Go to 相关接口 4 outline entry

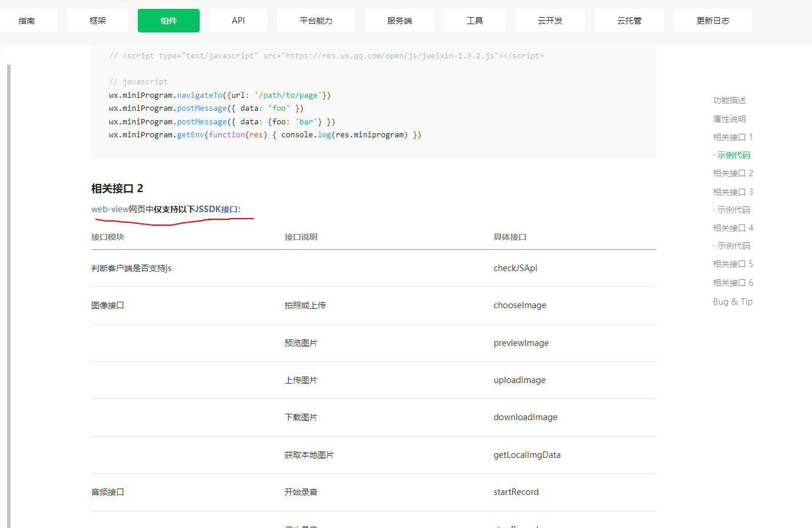tap(733, 228)
